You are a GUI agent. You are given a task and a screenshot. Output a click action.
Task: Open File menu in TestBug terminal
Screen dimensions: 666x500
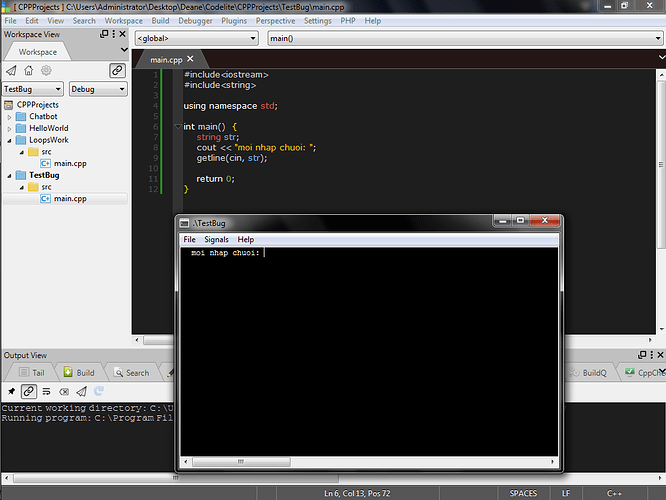point(189,240)
